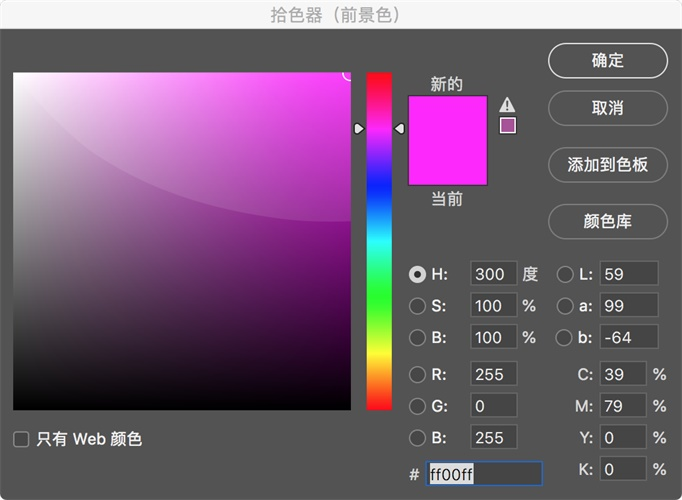682x500 pixels.
Task: Select the H hue radio button
Action: [418, 274]
